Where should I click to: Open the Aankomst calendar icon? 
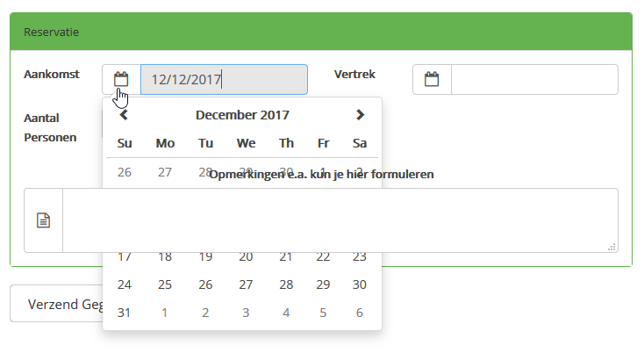click(x=121, y=79)
